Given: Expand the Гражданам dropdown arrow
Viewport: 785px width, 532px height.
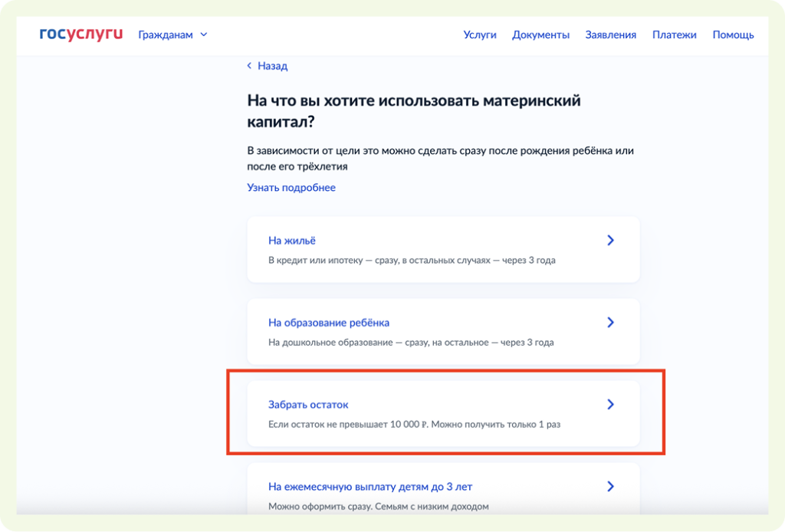Looking at the screenshot, I should (x=204, y=34).
